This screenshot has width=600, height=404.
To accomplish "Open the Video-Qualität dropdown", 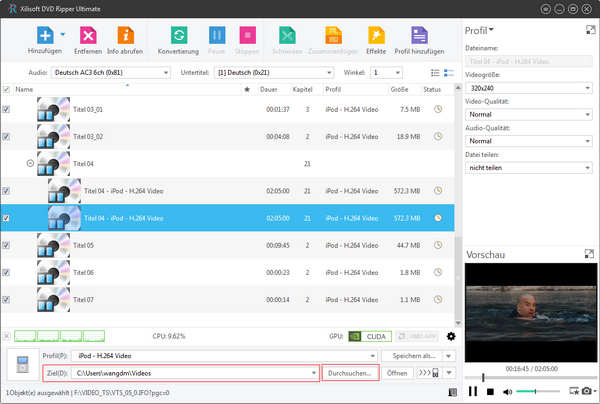I will point(529,114).
